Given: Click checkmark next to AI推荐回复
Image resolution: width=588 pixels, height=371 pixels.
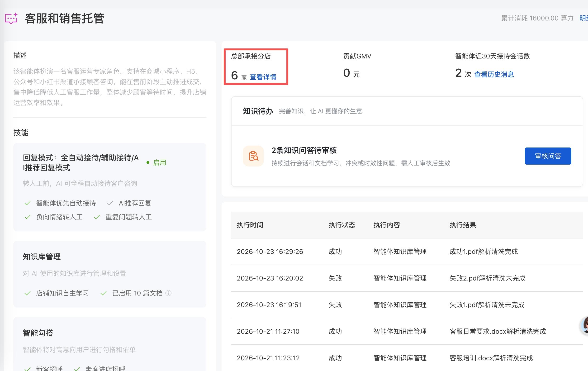Looking at the screenshot, I should coord(110,203).
